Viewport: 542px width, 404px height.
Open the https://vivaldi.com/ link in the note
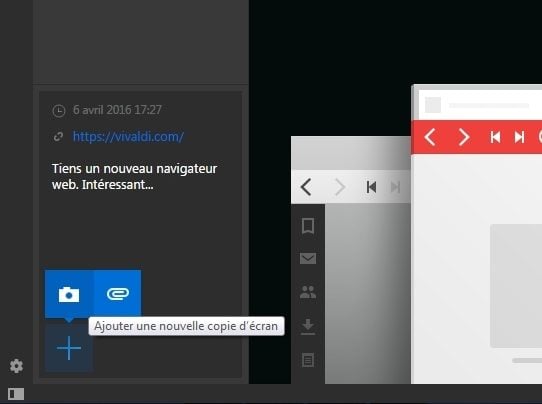click(x=128, y=137)
